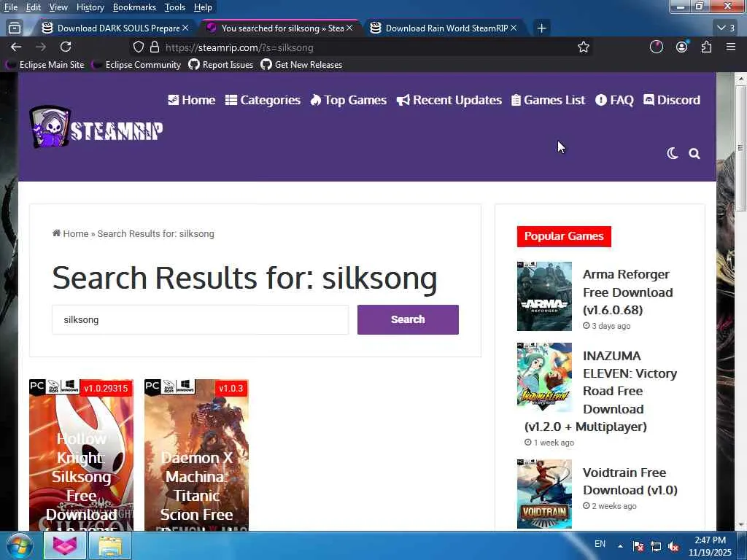Open the site search magnifier icon

pyautogui.click(x=694, y=153)
